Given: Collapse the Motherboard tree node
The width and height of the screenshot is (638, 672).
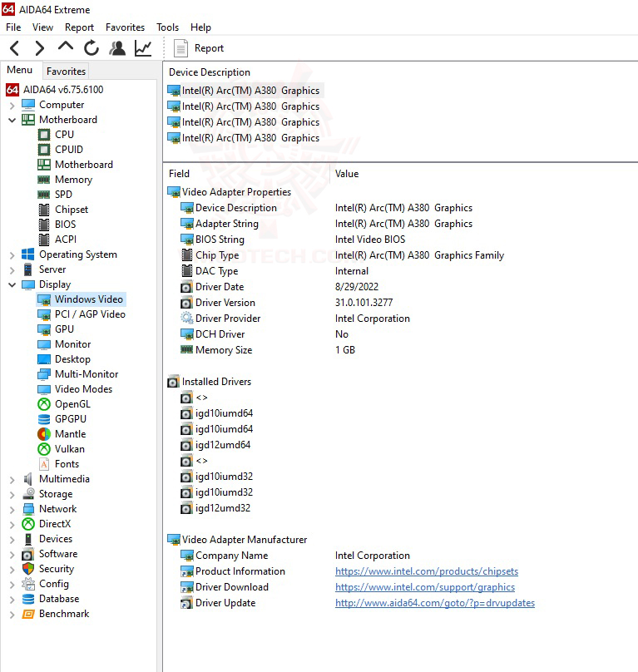Looking at the screenshot, I should (12, 120).
